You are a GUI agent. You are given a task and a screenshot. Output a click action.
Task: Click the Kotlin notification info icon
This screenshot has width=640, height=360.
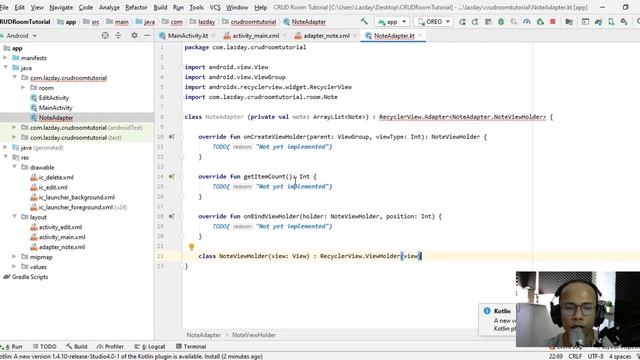coord(487,311)
